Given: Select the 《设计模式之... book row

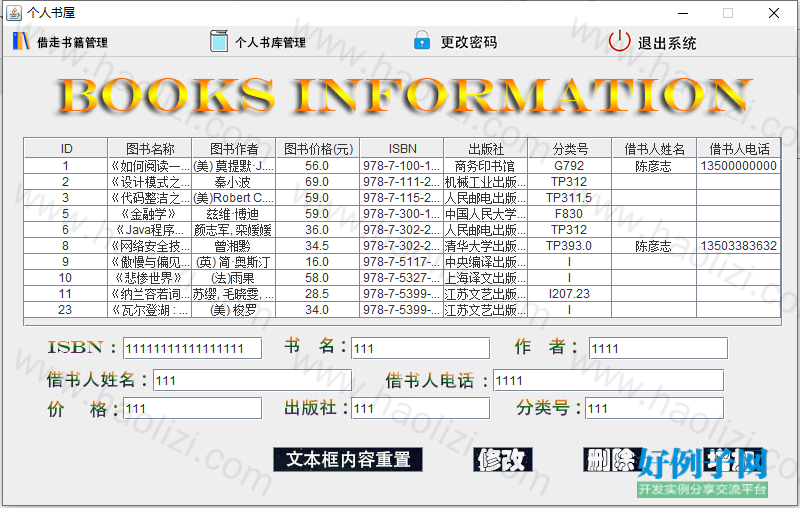Looking at the screenshot, I should click(402, 182).
